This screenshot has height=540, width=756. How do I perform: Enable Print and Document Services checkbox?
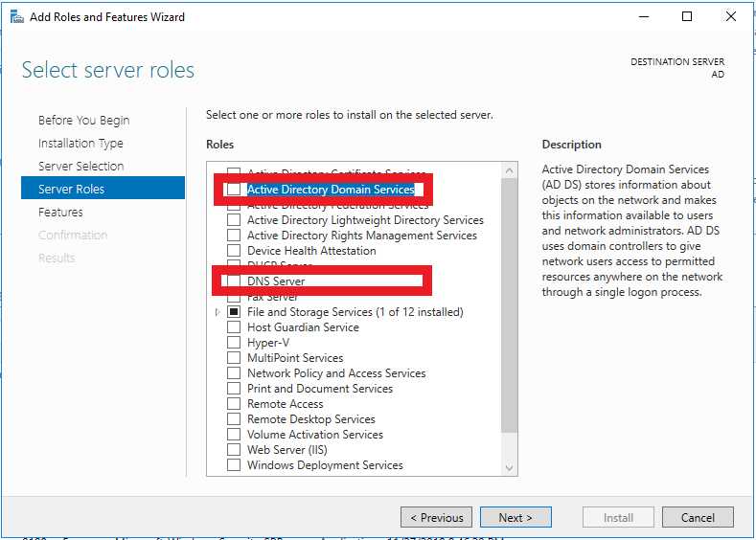pos(234,389)
